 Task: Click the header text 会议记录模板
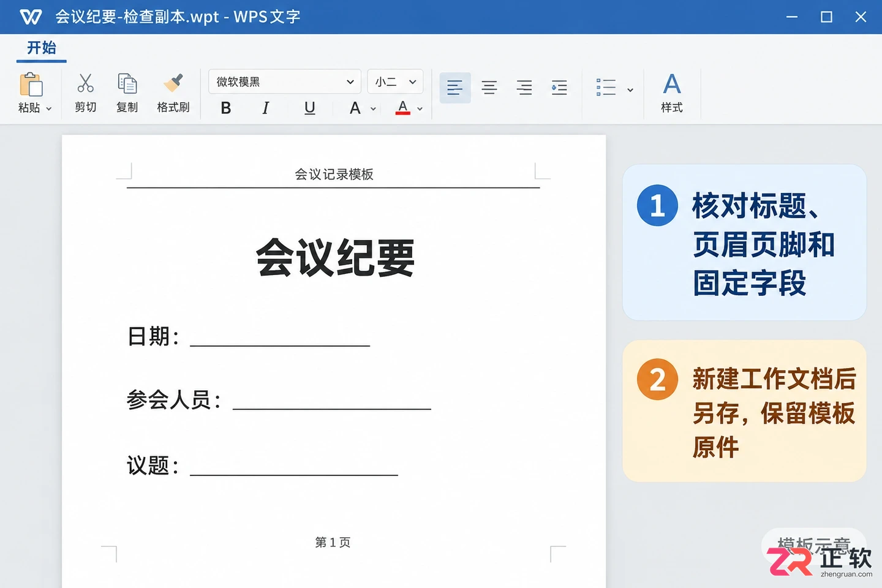click(x=334, y=175)
